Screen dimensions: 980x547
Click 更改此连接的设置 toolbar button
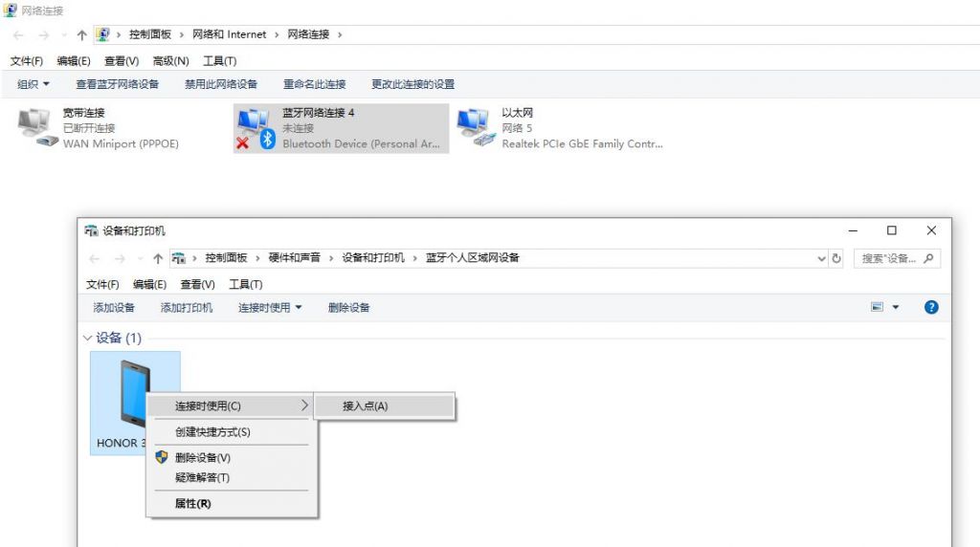tap(413, 84)
